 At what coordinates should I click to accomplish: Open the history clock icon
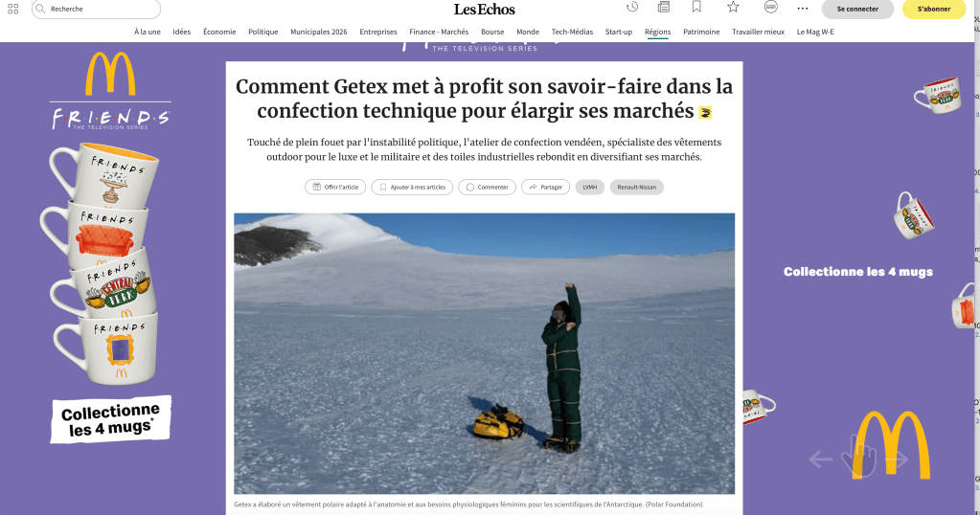click(632, 7)
